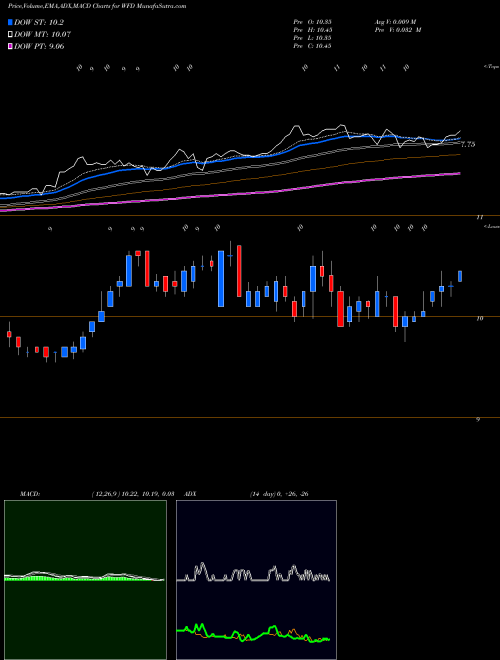Click the 'Pre O' opening price value
This screenshot has height=660, width=500.
(x=312, y=21)
